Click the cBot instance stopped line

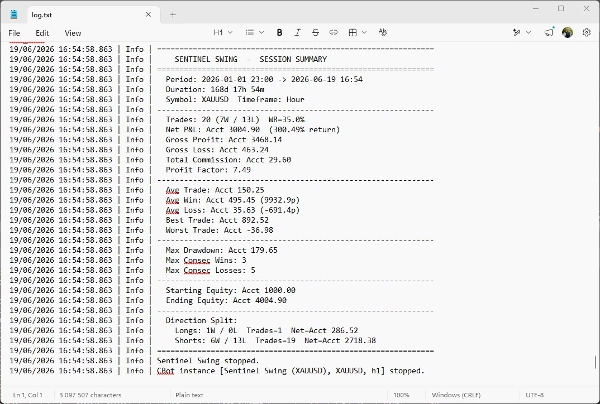click(x=291, y=370)
